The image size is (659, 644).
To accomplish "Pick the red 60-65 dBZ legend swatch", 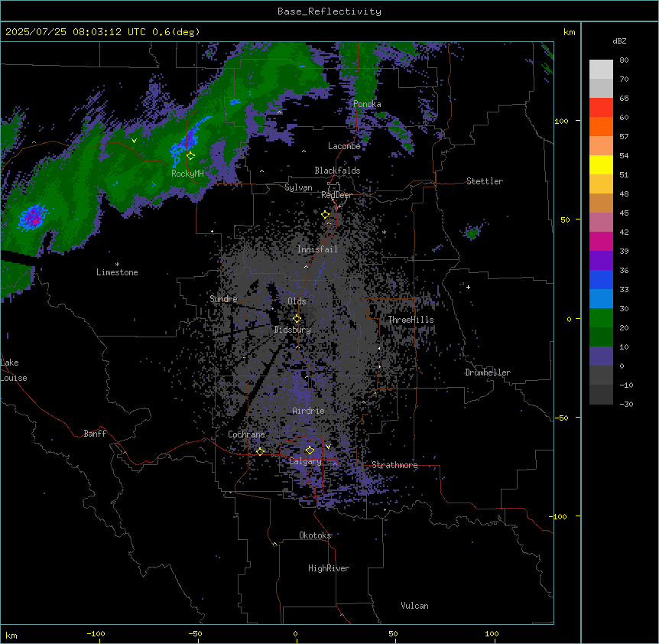I will [601, 107].
